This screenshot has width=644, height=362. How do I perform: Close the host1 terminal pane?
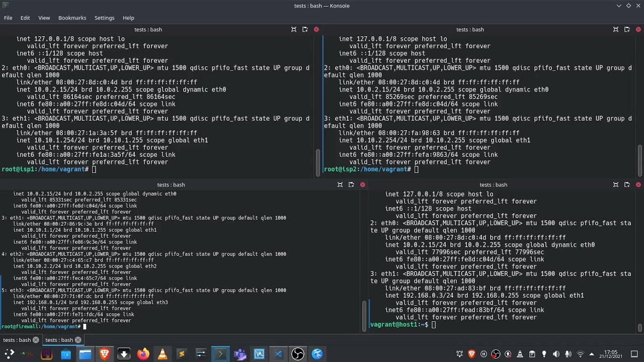tap(638, 185)
